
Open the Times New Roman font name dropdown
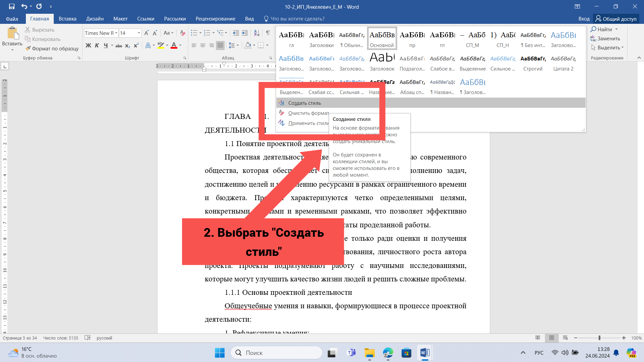click(116, 33)
